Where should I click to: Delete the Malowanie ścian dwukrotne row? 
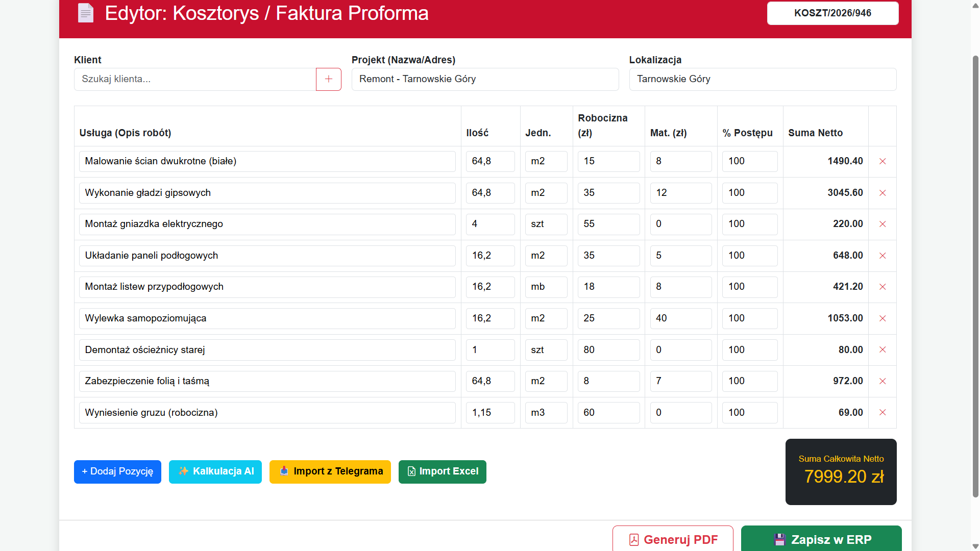click(x=883, y=161)
